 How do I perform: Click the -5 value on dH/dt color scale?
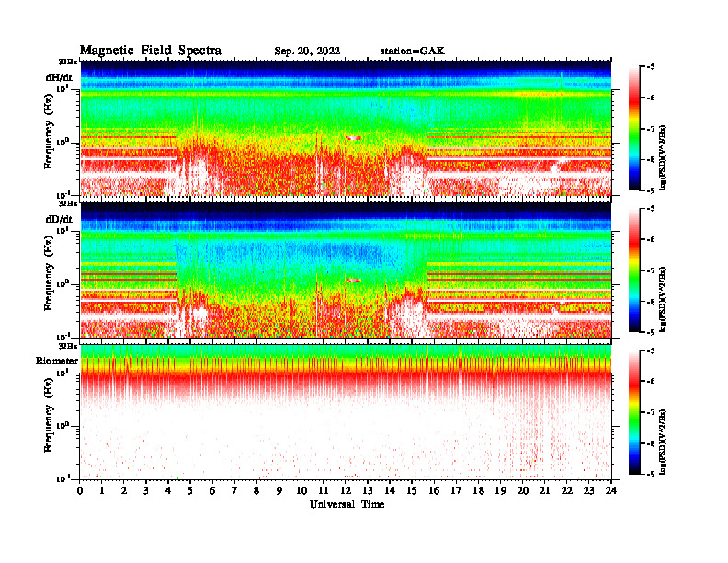point(651,67)
